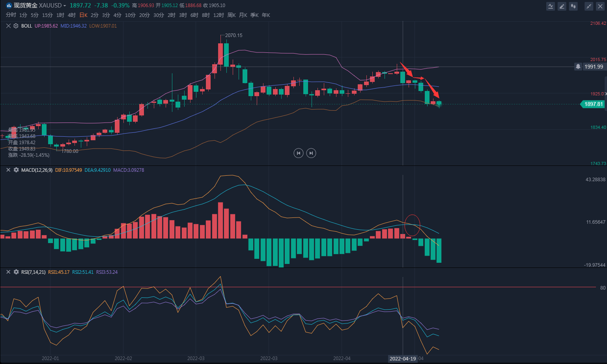Select the 分时 timeframe
This screenshot has width=607, height=364.
click(x=11, y=15)
